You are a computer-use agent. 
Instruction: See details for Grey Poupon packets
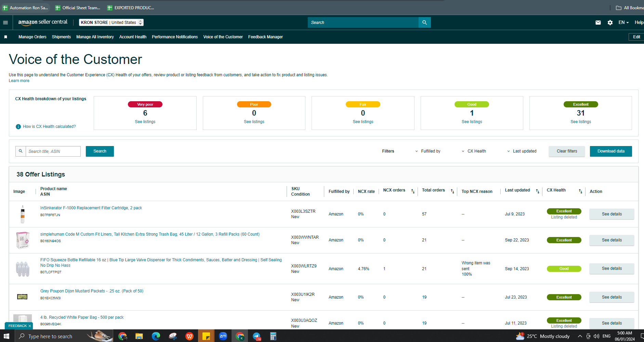click(612, 297)
